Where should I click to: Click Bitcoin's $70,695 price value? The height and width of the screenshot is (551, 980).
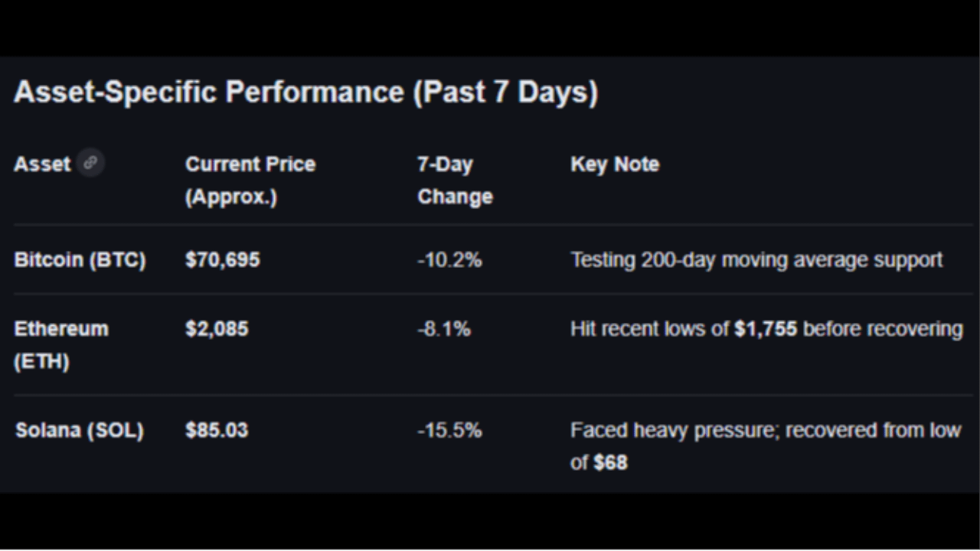point(222,259)
